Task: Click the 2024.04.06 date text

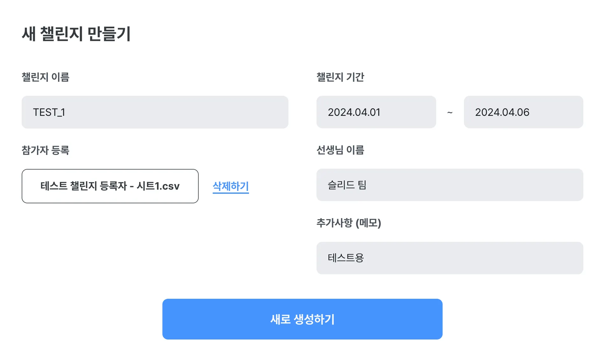Action: click(x=502, y=112)
